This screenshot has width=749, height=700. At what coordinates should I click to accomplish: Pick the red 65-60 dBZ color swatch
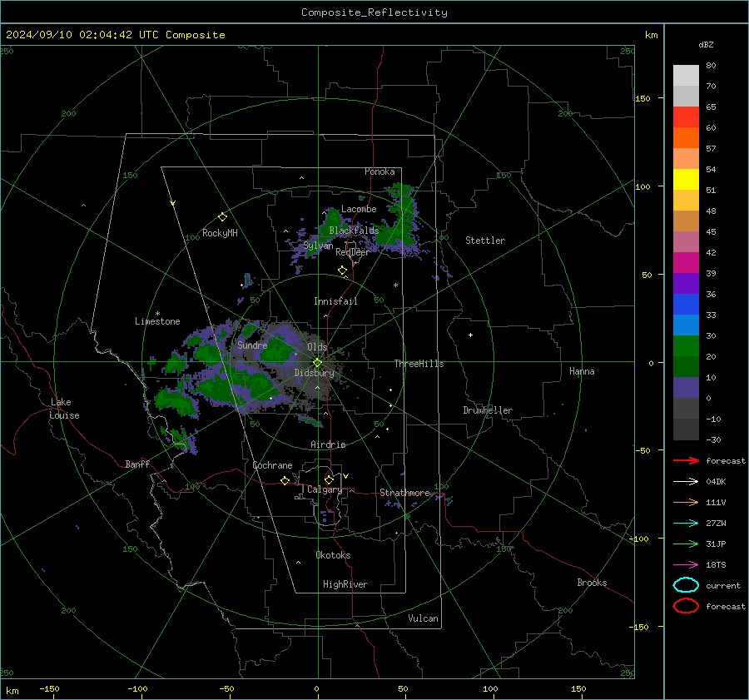686,117
